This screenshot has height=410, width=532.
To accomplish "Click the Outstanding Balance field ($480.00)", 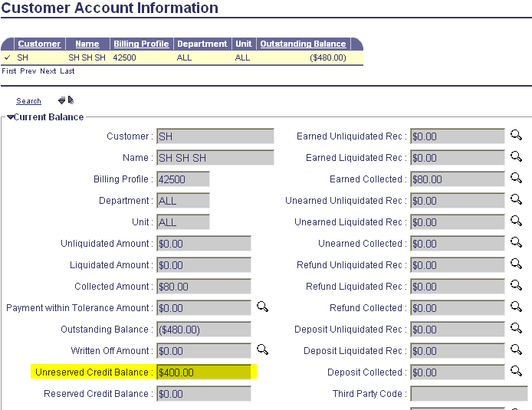I will (204, 330).
